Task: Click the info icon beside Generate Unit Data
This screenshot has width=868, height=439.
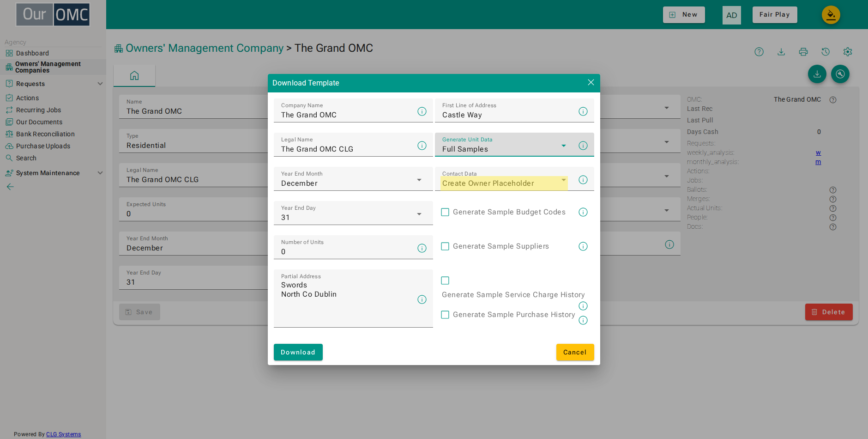Action: coord(583,146)
